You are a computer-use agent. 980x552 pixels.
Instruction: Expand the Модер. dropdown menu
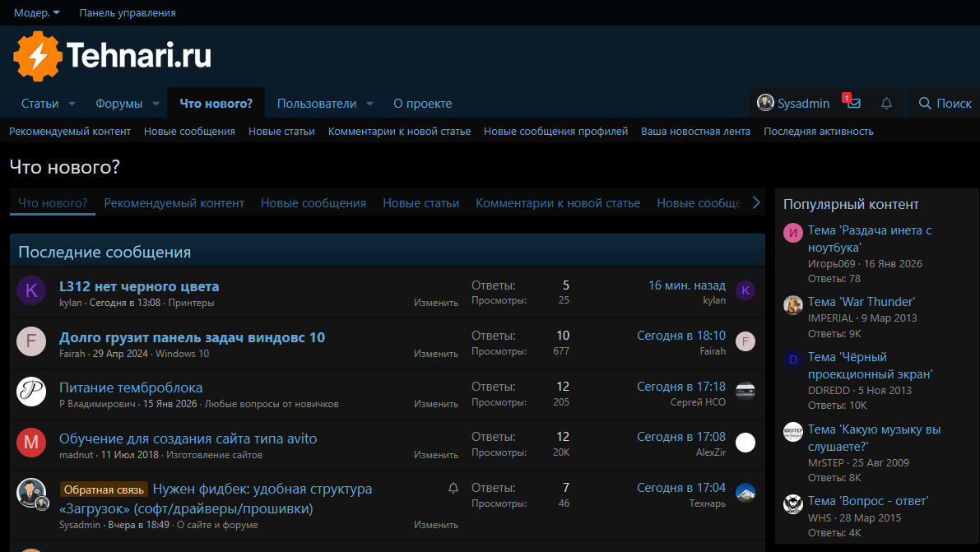pos(37,12)
